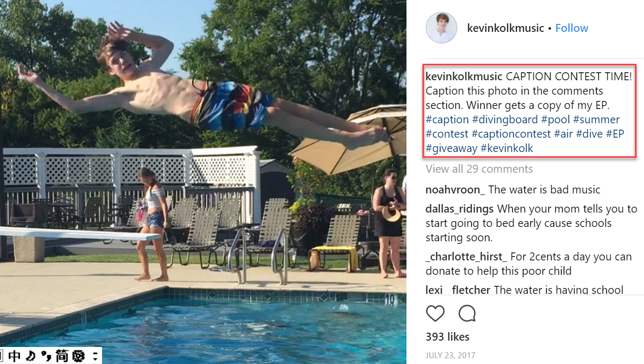Open the kevinkolkmusic username in header
The width and height of the screenshot is (644, 364).
(505, 28)
